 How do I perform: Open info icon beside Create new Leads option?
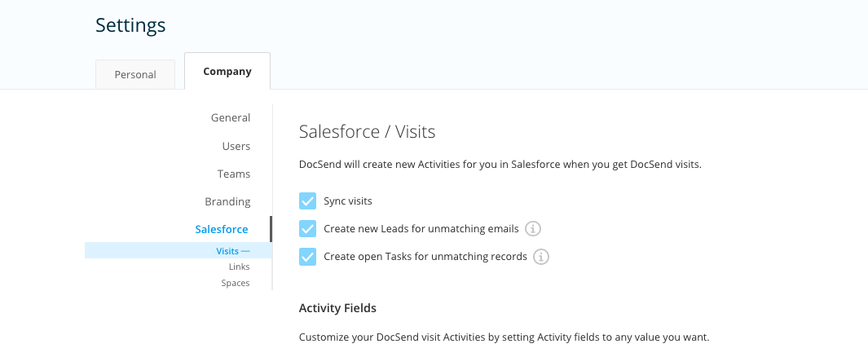pos(532,228)
